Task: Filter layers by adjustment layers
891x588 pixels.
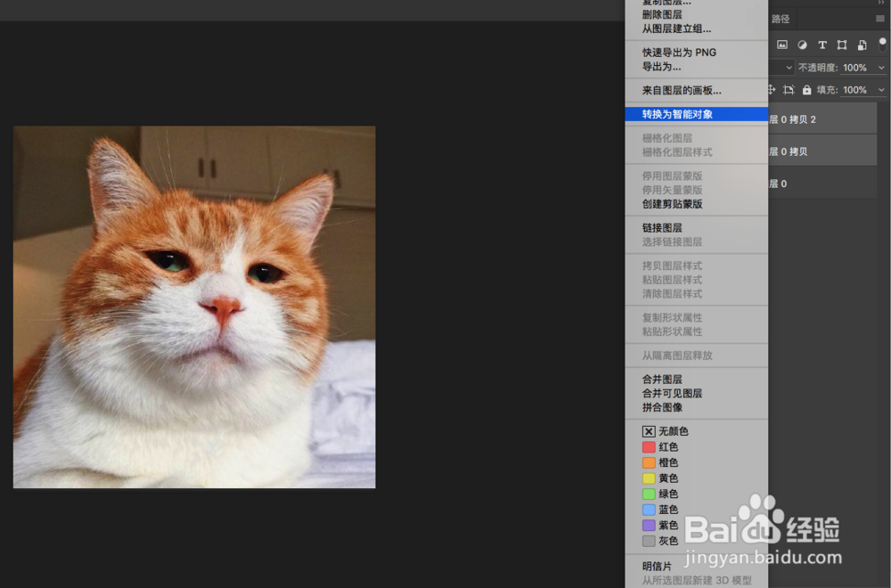Action: tap(803, 45)
